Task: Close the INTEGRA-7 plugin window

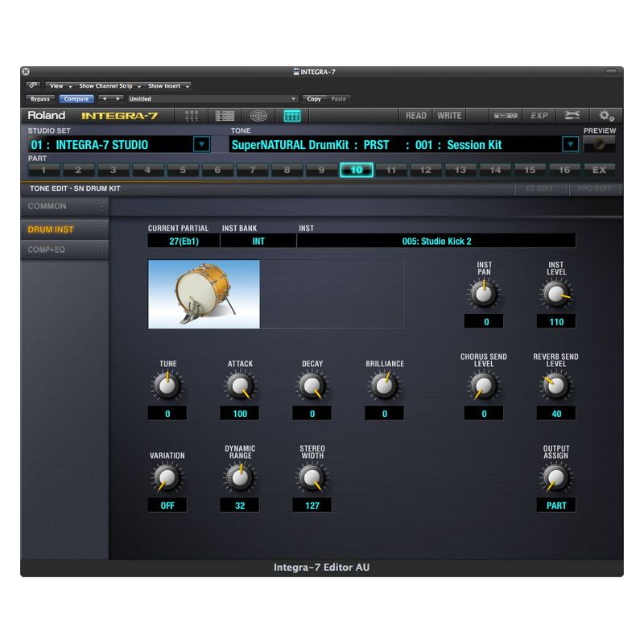Action: coord(26,72)
